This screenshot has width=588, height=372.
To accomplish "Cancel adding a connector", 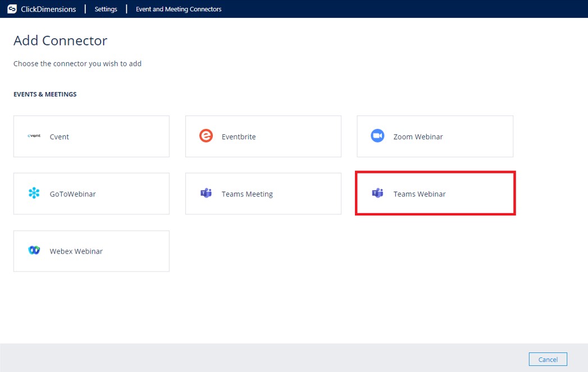I will [548, 359].
